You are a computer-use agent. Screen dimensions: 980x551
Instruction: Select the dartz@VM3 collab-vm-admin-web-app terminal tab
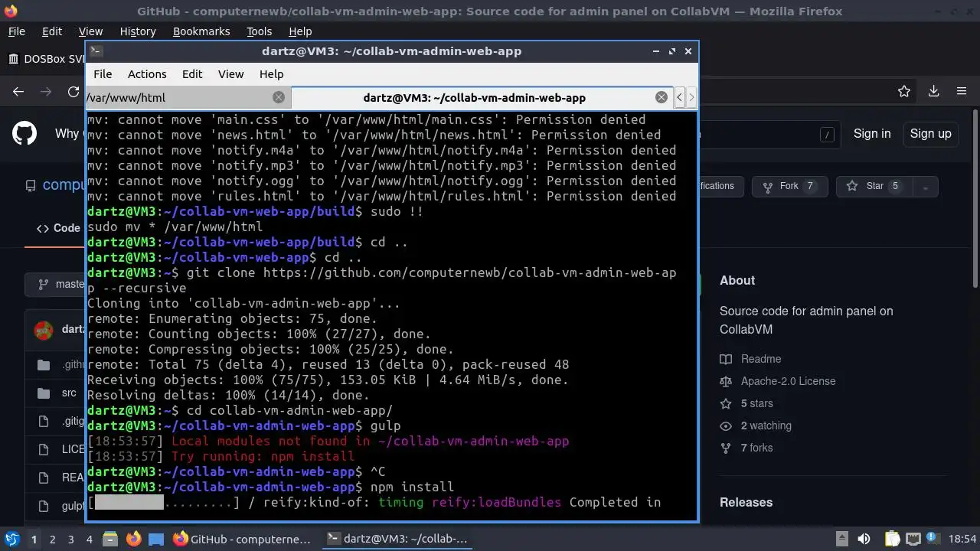[474, 97]
